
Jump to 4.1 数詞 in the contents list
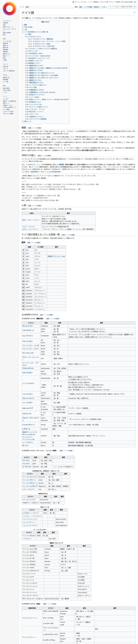pyautogui.click(x=28, y=34)
